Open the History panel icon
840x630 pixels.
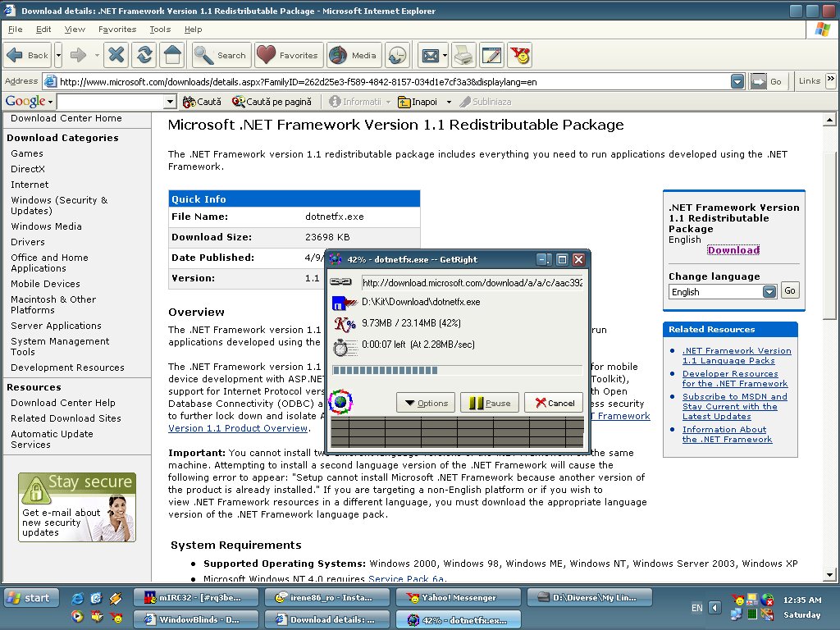tap(397, 55)
